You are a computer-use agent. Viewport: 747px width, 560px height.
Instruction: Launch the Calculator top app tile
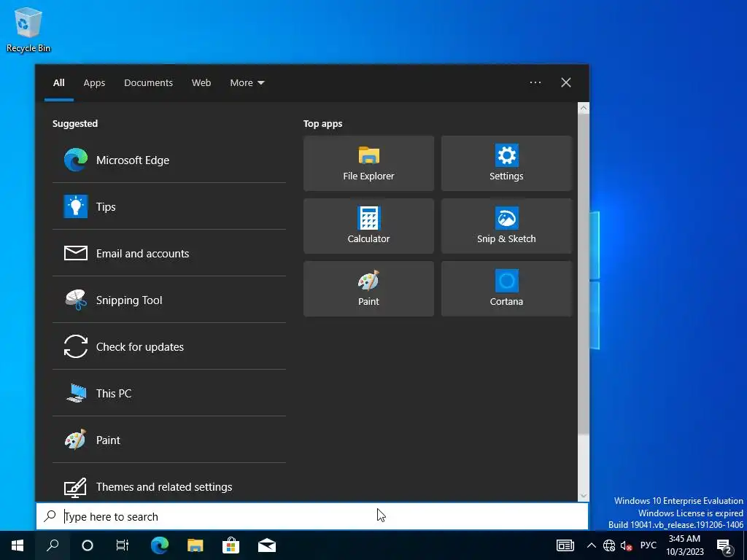click(368, 226)
